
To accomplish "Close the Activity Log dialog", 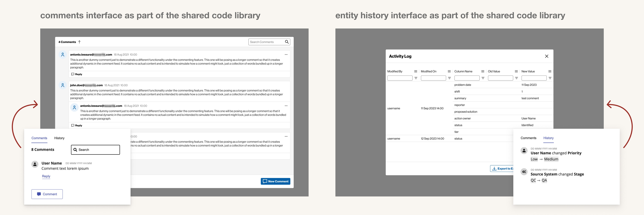I will 546,56.
